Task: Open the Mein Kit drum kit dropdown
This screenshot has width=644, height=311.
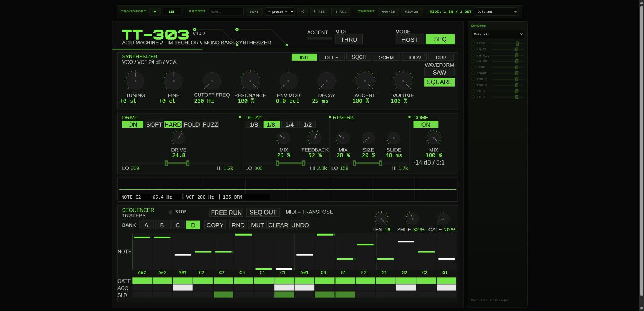Action: pos(497,34)
